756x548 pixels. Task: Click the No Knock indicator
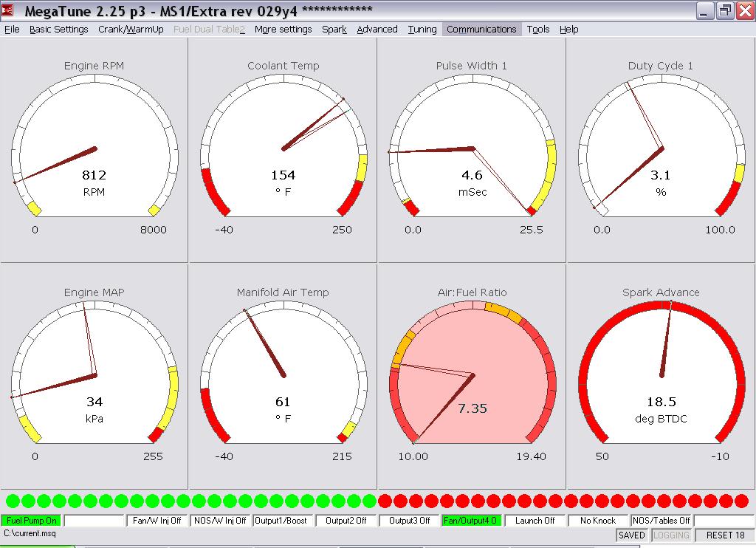click(x=598, y=521)
